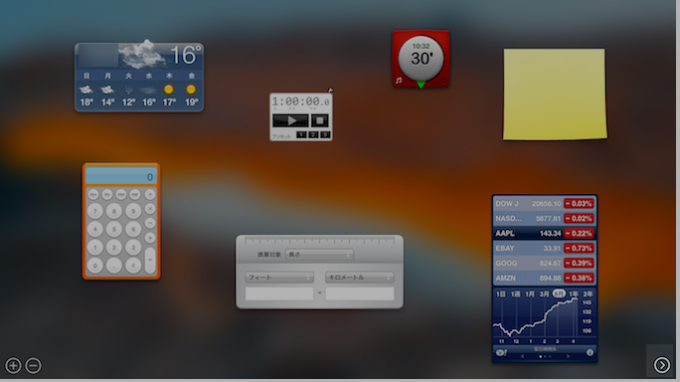Switch stock chart to 3月 range

(545, 294)
